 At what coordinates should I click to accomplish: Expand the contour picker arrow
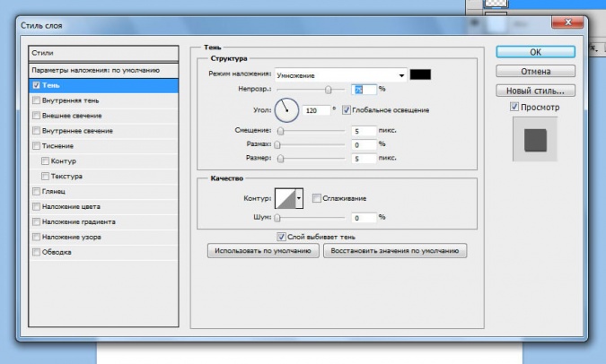click(300, 198)
